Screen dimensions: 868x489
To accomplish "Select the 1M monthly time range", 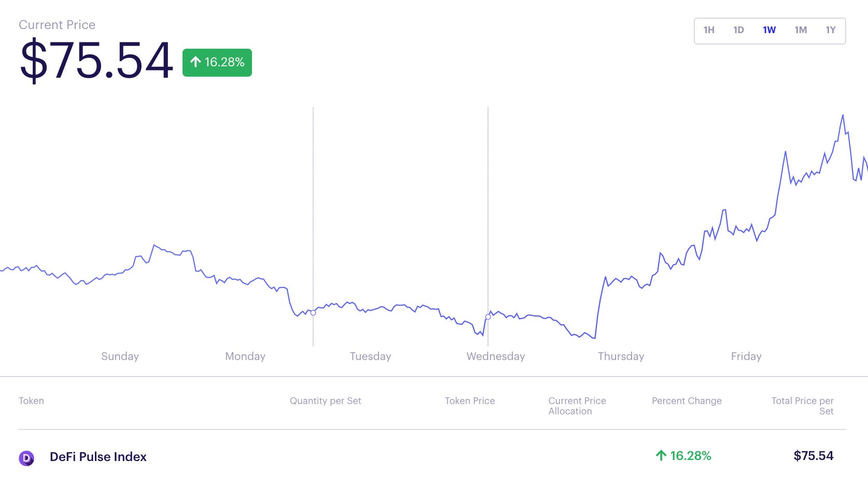I will point(800,30).
